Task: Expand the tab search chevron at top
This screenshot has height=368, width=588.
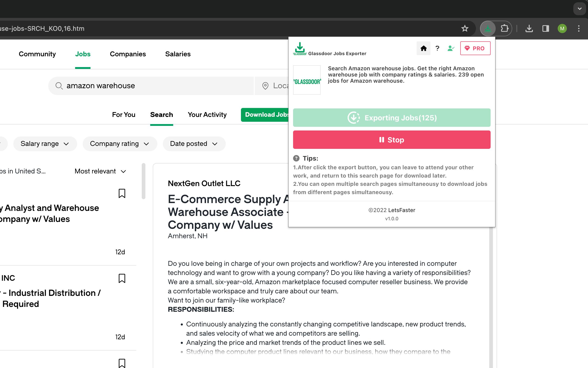Action: pyautogui.click(x=580, y=9)
